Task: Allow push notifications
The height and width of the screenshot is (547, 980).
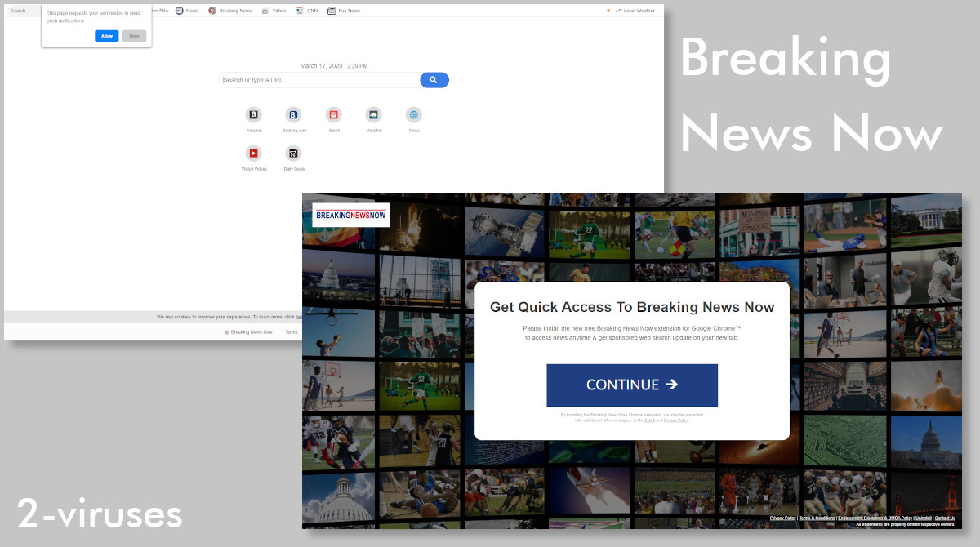Action: [x=106, y=36]
